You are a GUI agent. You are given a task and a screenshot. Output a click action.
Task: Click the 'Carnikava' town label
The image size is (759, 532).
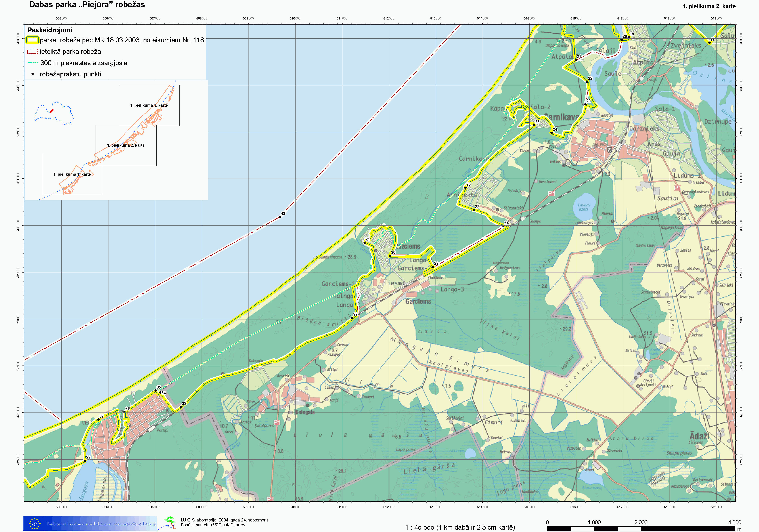(561, 117)
